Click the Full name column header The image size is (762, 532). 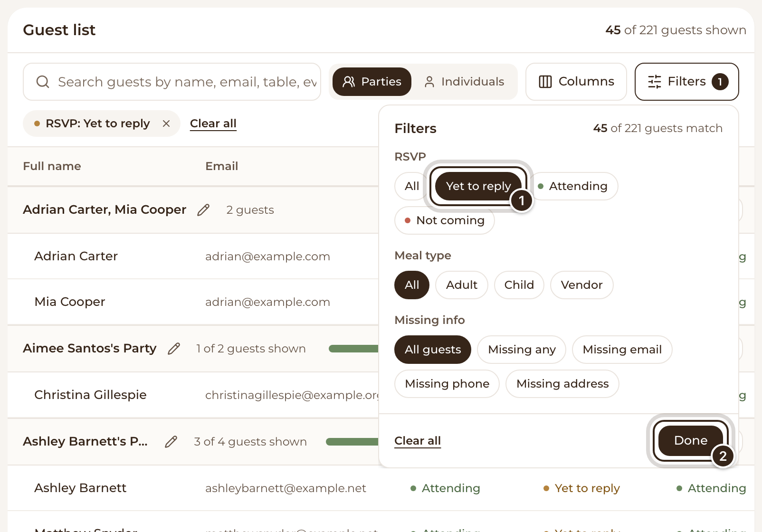tap(52, 166)
